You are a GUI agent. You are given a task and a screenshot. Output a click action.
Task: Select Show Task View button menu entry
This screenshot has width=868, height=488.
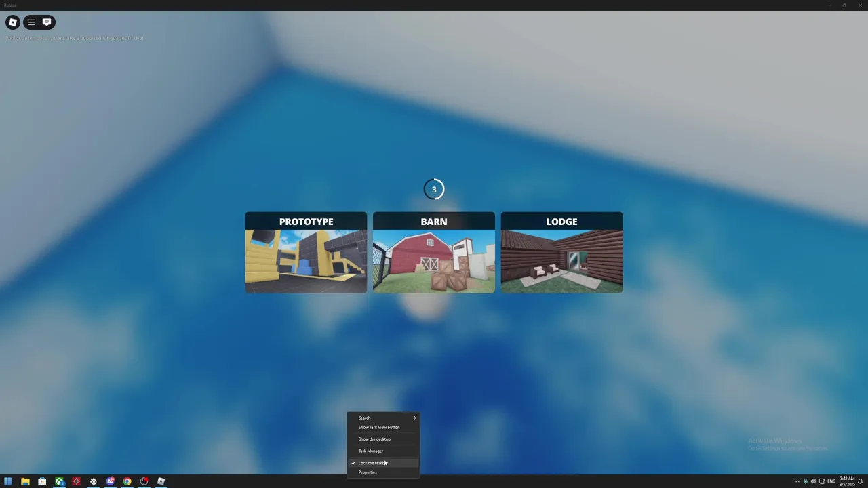click(384, 427)
